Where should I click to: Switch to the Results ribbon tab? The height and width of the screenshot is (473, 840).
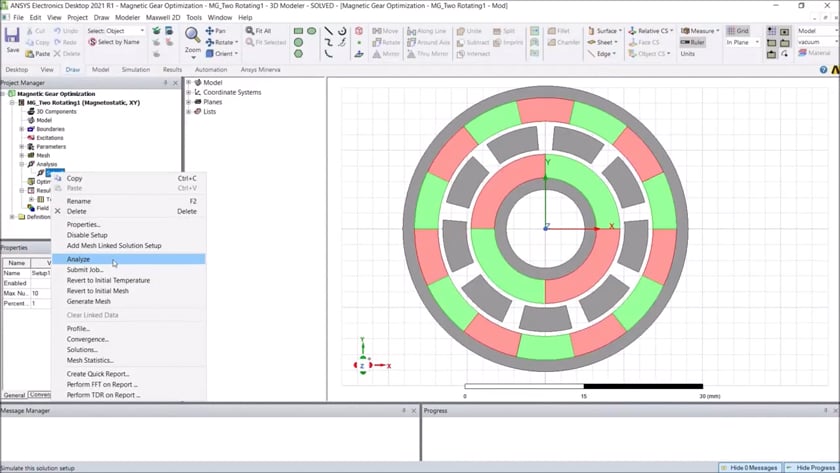coord(172,70)
